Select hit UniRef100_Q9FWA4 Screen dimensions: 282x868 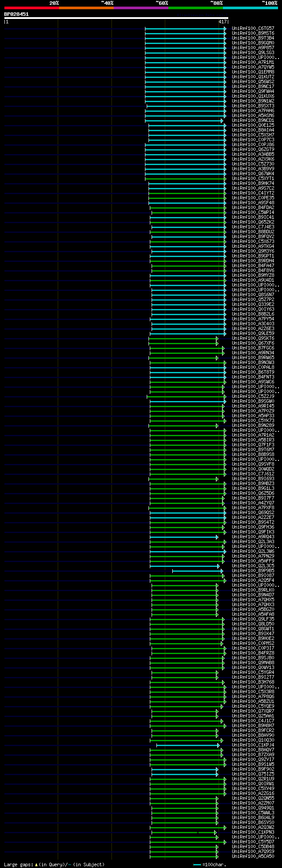point(253,91)
